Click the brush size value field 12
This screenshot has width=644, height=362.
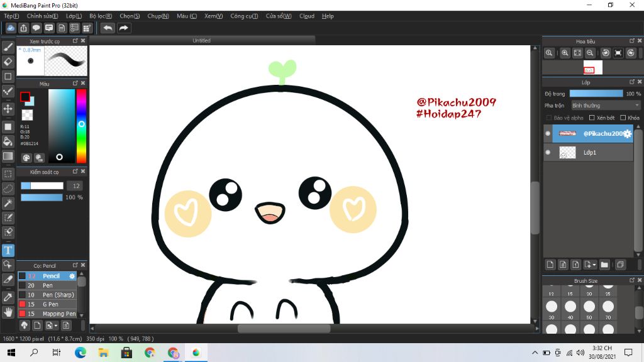pyautogui.click(x=76, y=186)
